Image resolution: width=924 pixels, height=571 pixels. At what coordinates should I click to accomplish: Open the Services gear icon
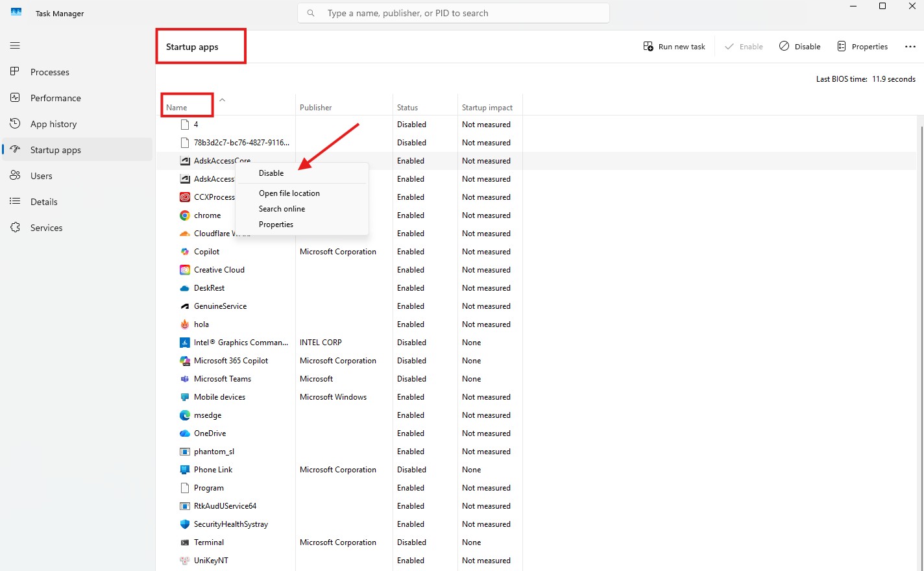point(15,227)
